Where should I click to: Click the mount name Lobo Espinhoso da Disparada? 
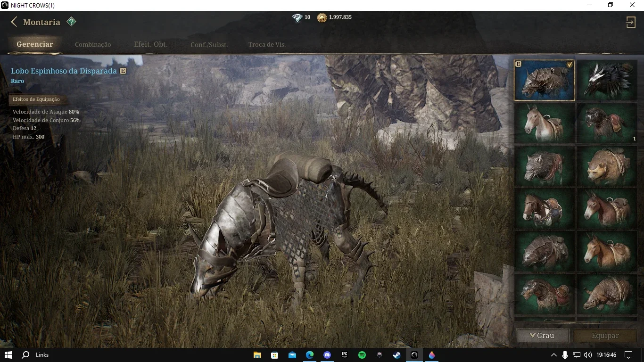pyautogui.click(x=64, y=71)
